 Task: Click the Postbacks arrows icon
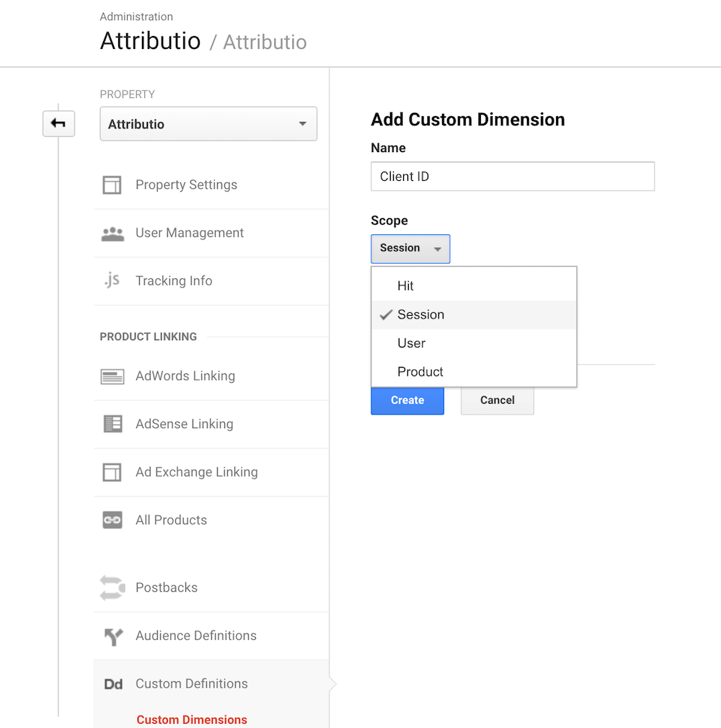(112, 587)
